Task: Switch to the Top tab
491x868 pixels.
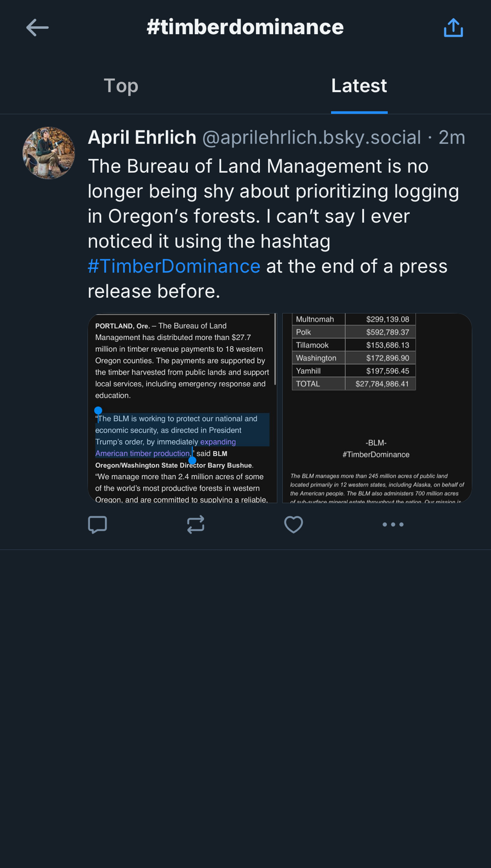Action: (121, 86)
